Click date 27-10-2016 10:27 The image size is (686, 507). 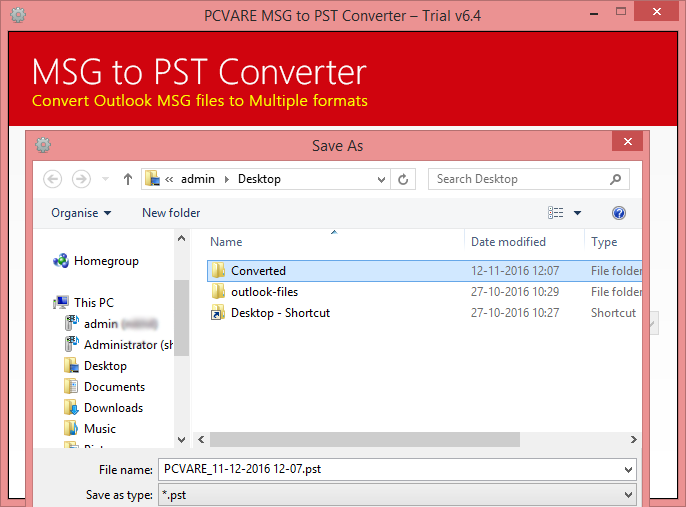[515, 313]
